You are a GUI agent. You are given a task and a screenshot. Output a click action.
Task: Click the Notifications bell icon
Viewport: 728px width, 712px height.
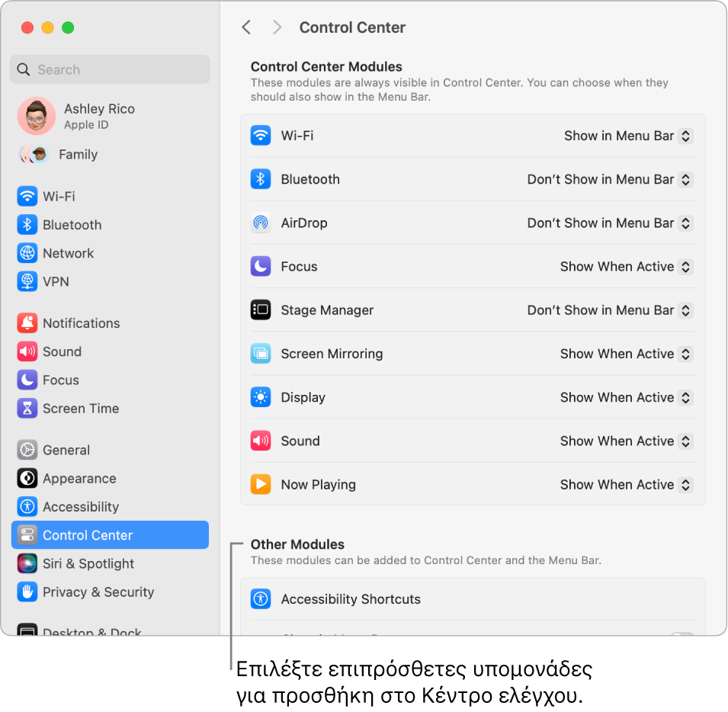pyautogui.click(x=27, y=323)
